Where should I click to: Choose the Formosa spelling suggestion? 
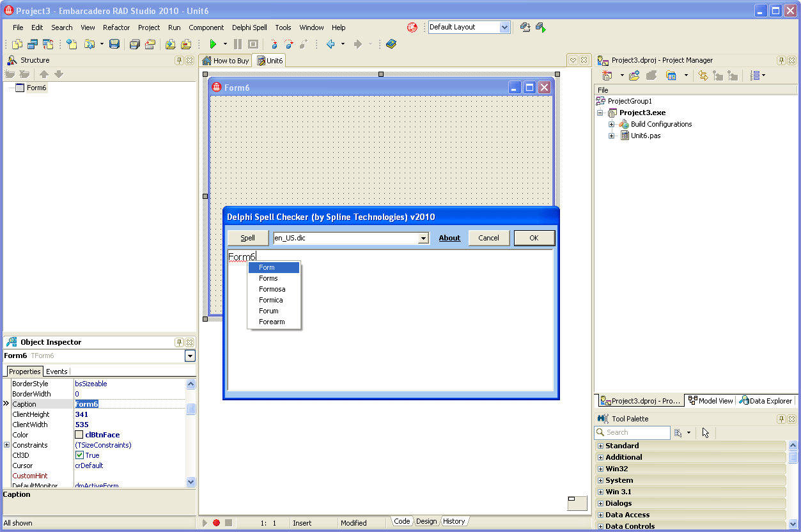click(x=274, y=289)
